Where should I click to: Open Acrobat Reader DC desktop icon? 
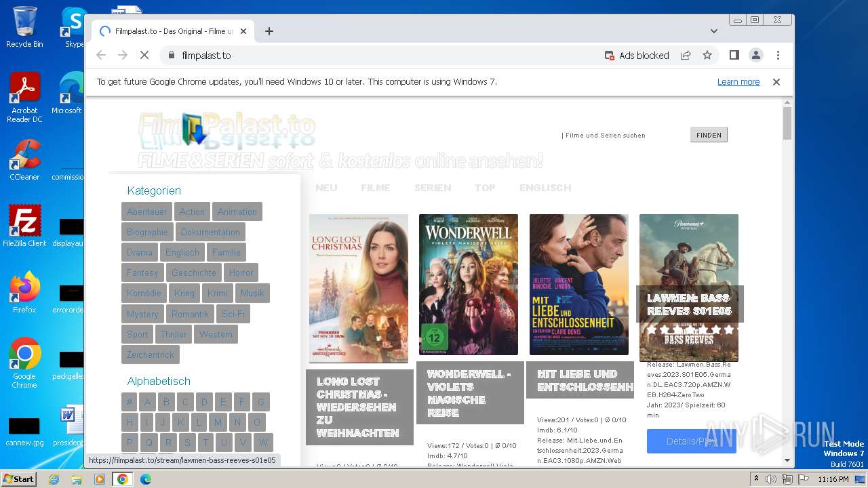coord(24,98)
